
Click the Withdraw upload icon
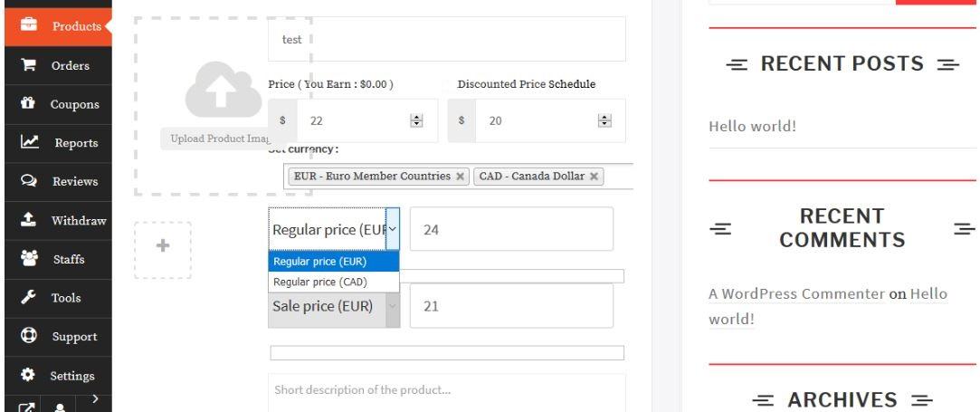pyautogui.click(x=27, y=220)
